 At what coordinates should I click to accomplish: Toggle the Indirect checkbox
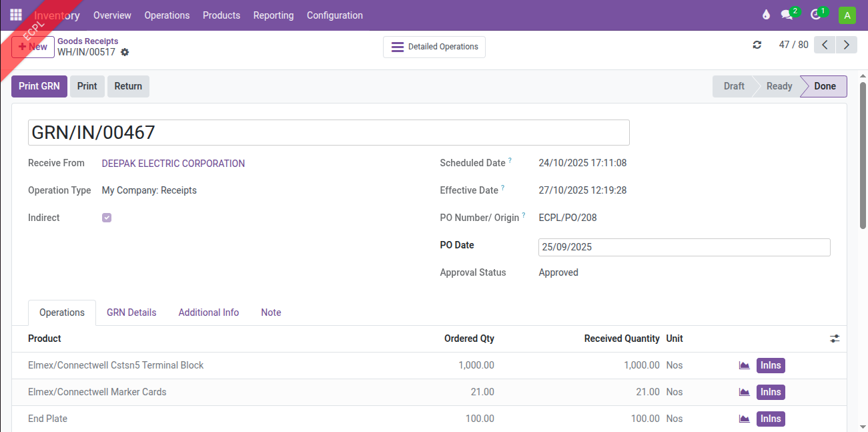coord(107,218)
